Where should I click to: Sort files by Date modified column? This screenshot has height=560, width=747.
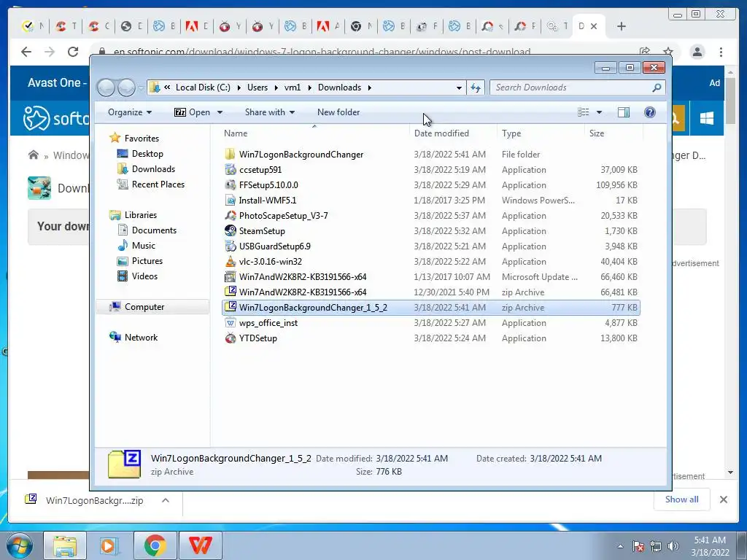click(441, 133)
